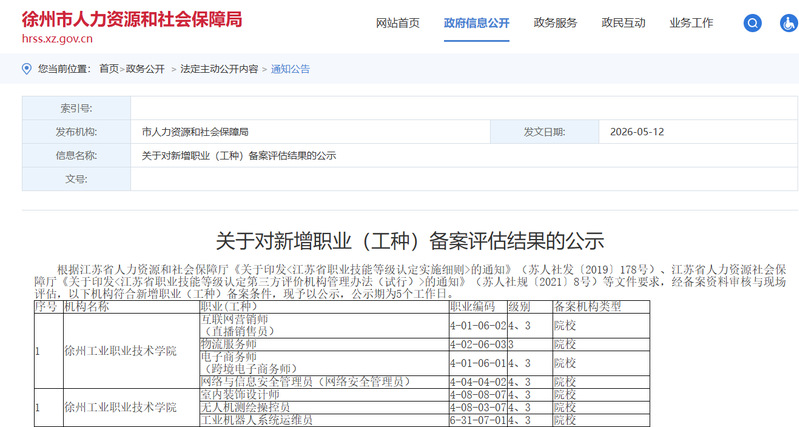799x427 pixels.
Task: Click the hrss.xz.gov.cn site address
Action: pyautogui.click(x=57, y=39)
